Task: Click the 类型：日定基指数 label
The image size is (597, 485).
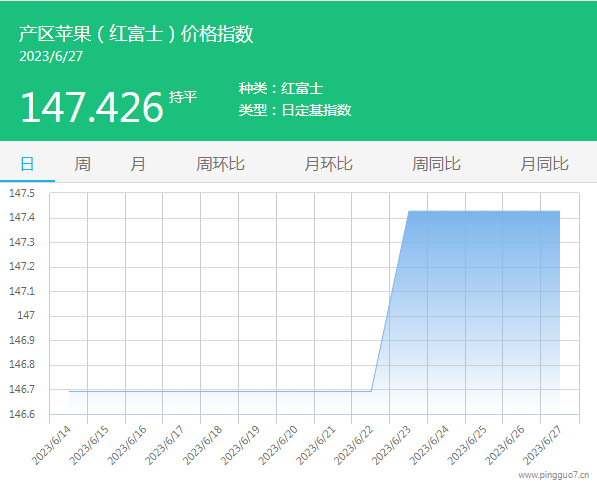Action: tap(295, 110)
